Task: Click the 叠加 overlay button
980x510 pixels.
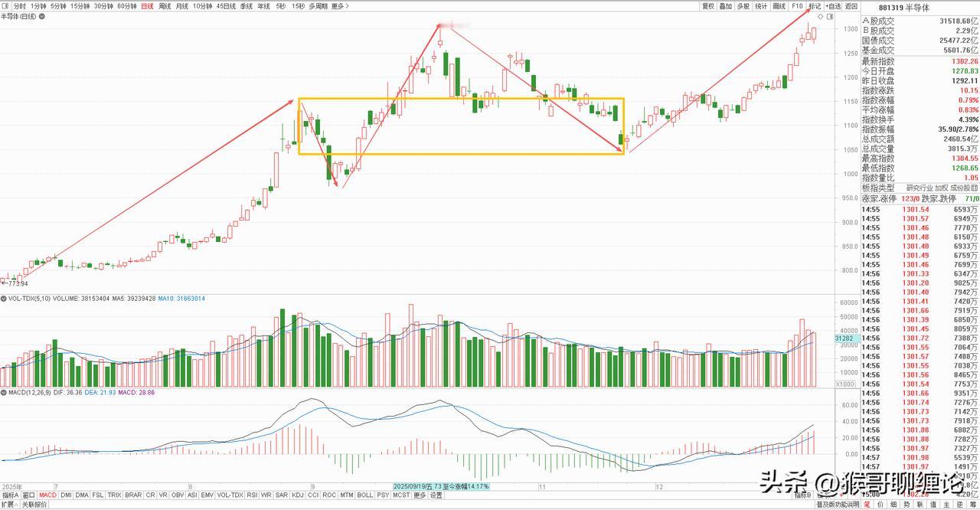Action: [x=726, y=6]
